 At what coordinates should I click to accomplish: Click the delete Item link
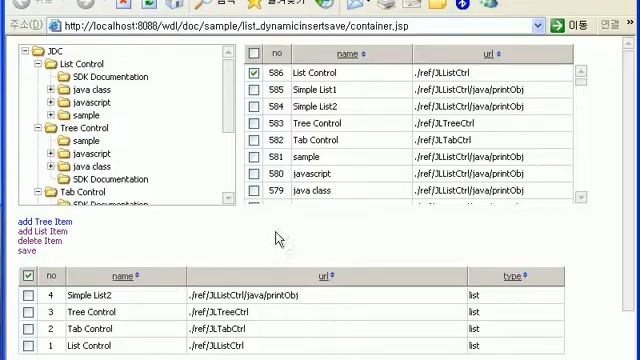40,241
